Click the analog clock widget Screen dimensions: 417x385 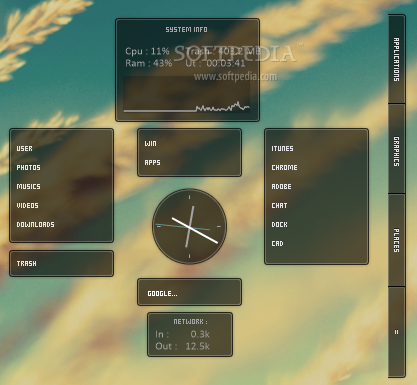point(189,227)
